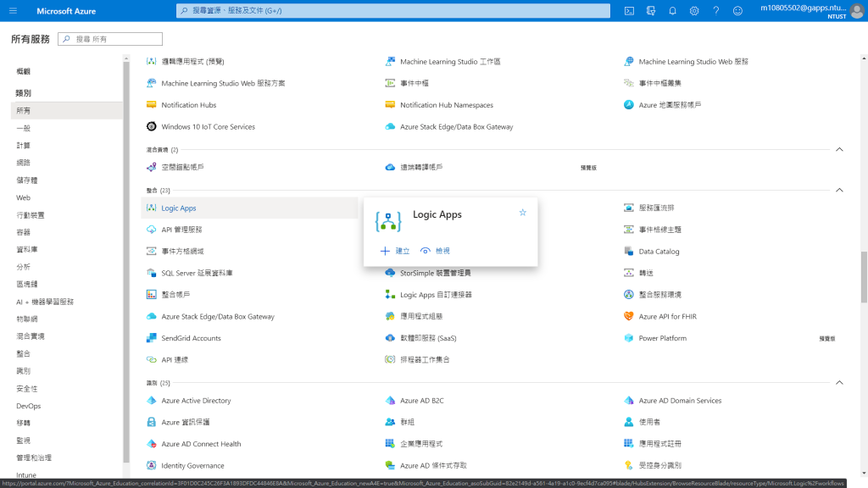Image resolution: width=868 pixels, height=488 pixels.
Task: Focus the 搜尋 所有 services filter box
Action: [x=110, y=39]
